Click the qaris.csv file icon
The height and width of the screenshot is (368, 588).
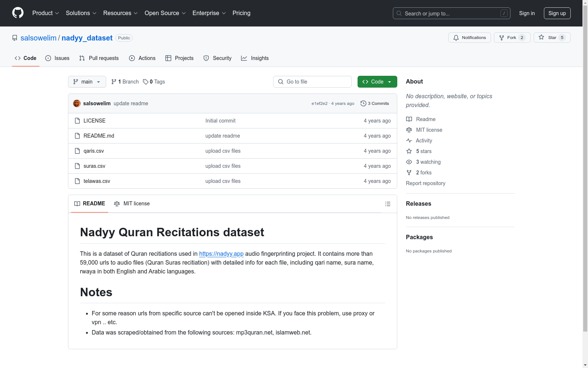coord(77,151)
